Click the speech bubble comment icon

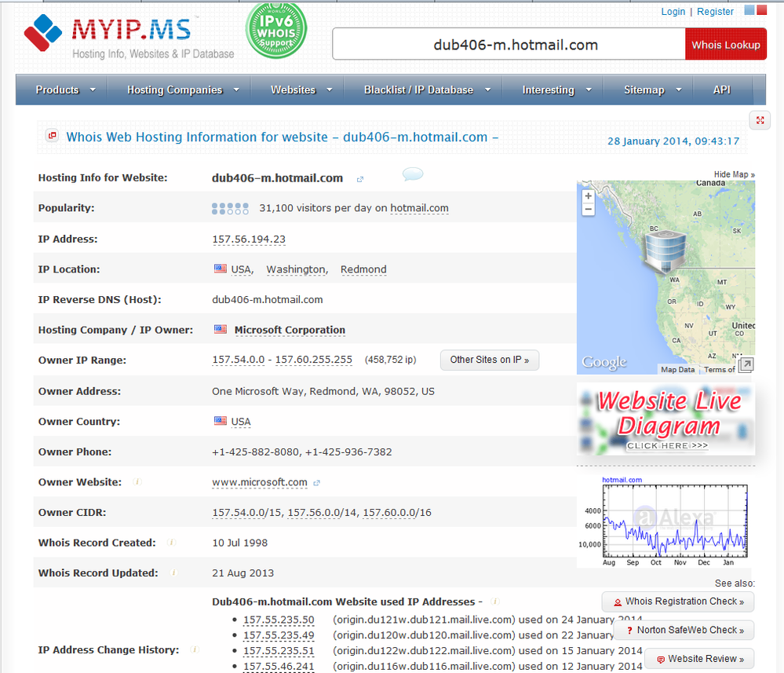click(413, 174)
